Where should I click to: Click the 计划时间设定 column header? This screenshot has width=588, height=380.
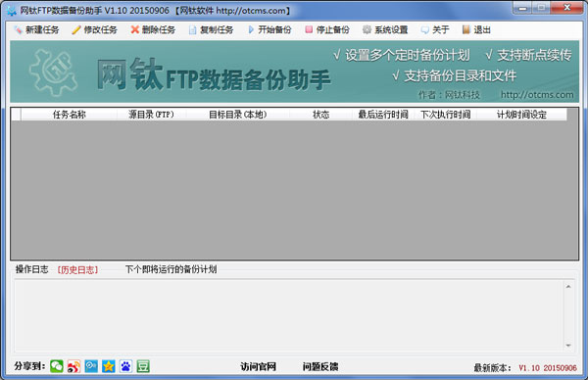521,115
